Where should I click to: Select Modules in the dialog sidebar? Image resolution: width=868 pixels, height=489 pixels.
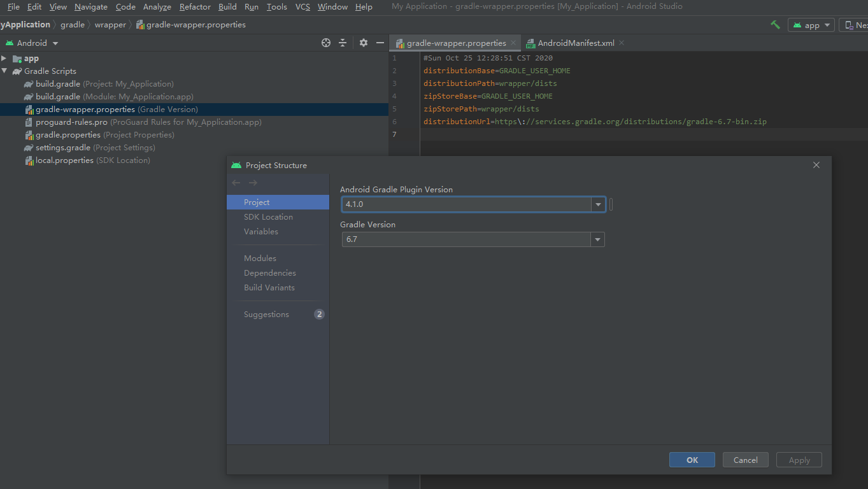[x=278, y=258]
